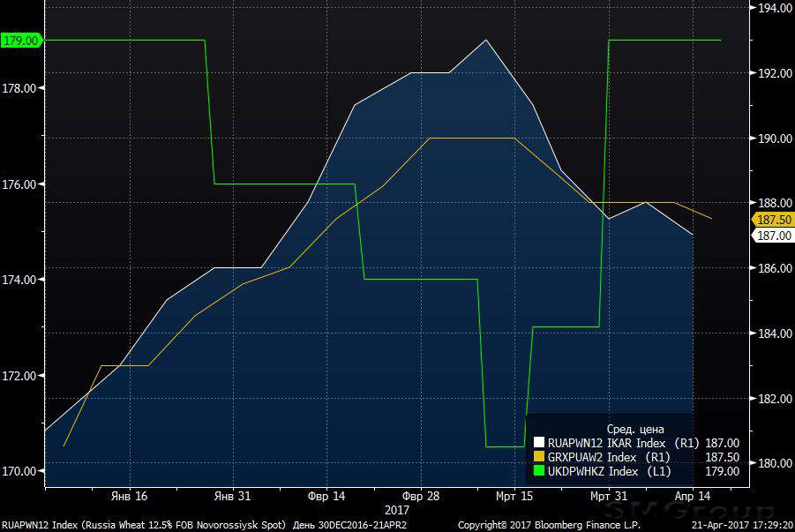Select the RUAPWN12 IKAR Index legend entry
This screenshot has width=795, height=532.
pyautogui.click(x=609, y=443)
